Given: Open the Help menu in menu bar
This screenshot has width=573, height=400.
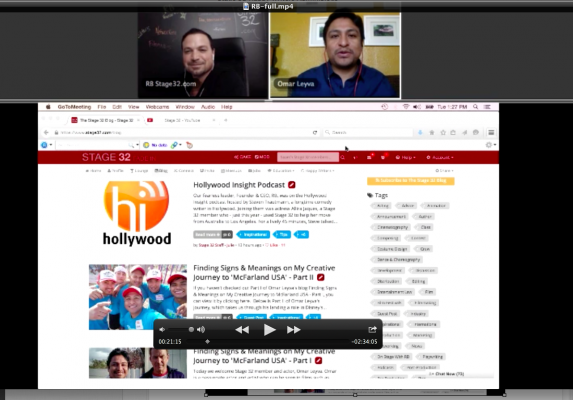Looking at the screenshot, I should [227, 107].
